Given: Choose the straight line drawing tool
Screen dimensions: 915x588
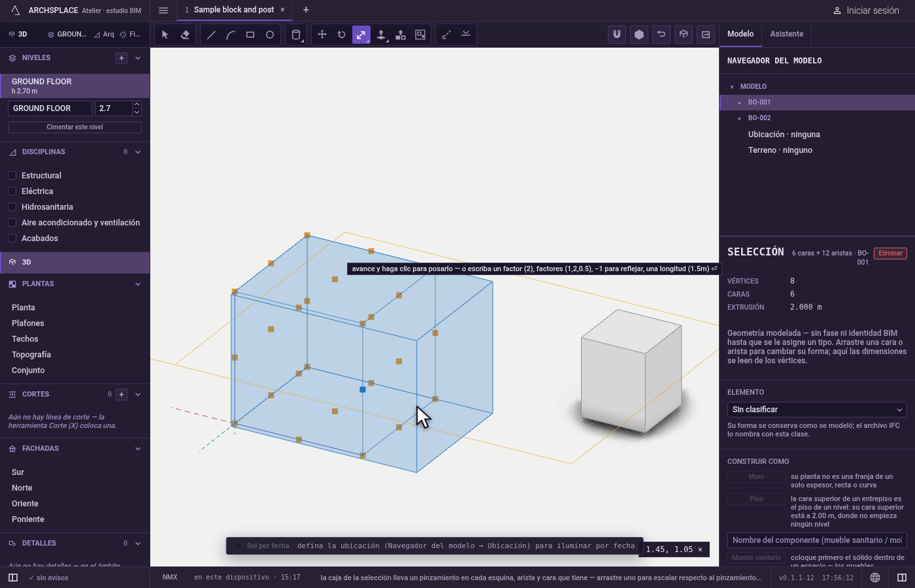Looking at the screenshot, I should point(211,35).
